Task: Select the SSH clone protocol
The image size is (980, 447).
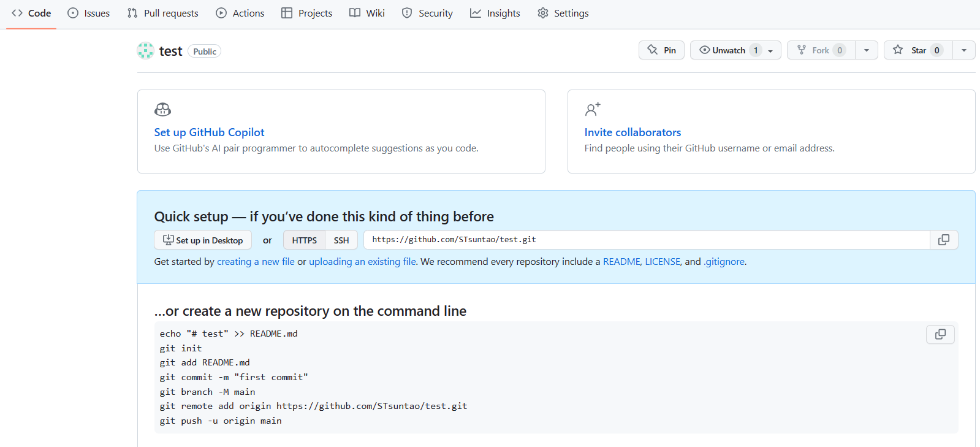Action: pyautogui.click(x=341, y=240)
